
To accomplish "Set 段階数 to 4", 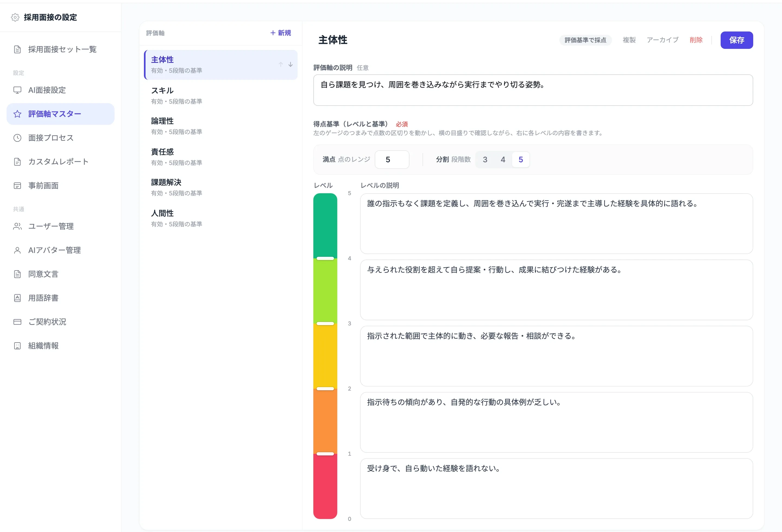I will 503,159.
